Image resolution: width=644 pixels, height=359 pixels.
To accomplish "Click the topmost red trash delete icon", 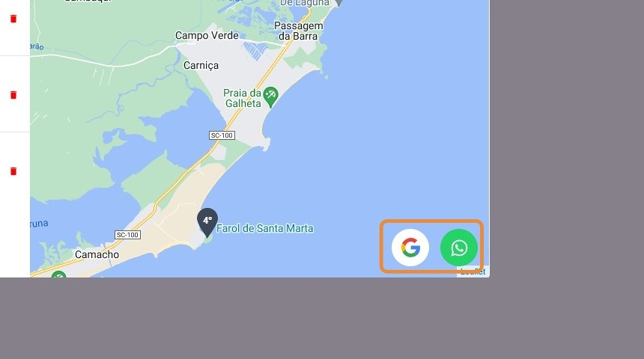I will point(13,19).
